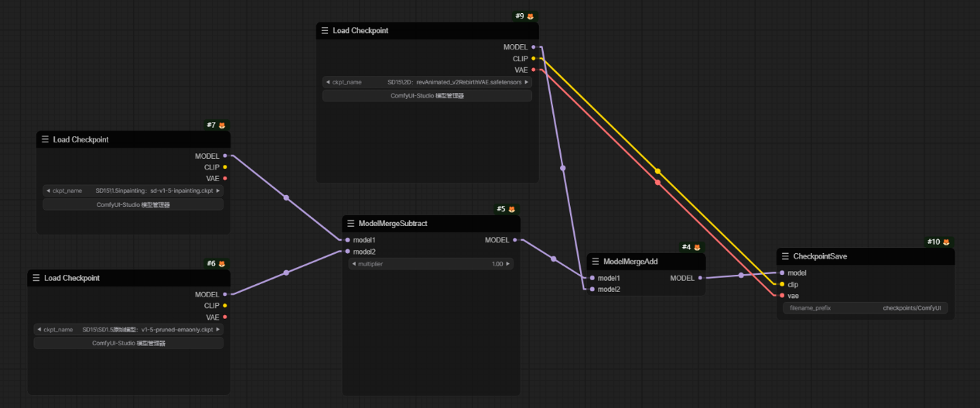
Task: Click the menu icon on Load Checkpoint node #6
Action: click(36, 278)
